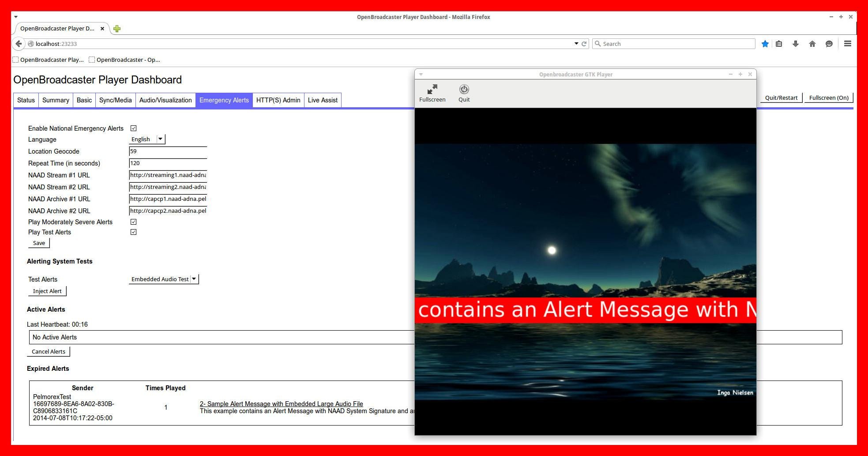Click the new tab plus icon
The height and width of the screenshot is (456, 868).
(x=117, y=28)
